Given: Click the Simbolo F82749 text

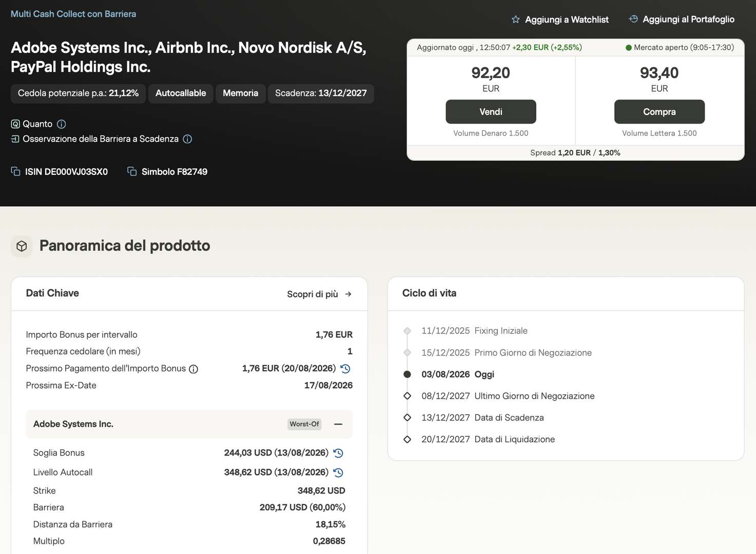Looking at the screenshot, I should [x=175, y=172].
